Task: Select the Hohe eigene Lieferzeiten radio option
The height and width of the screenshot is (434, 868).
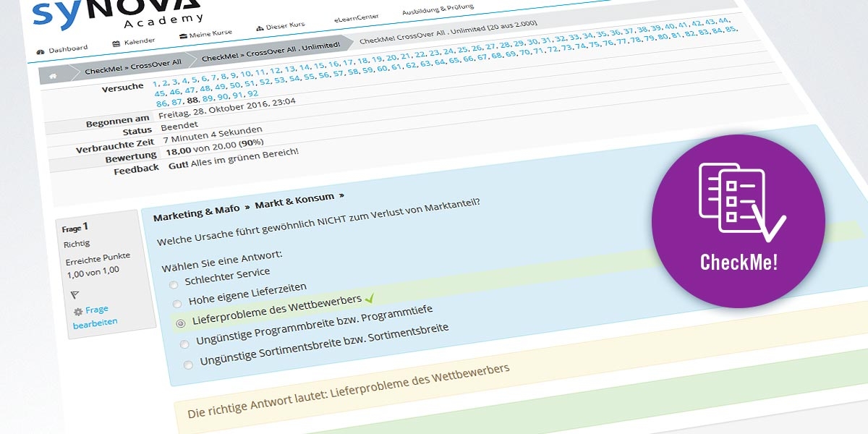Action: tap(177, 304)
